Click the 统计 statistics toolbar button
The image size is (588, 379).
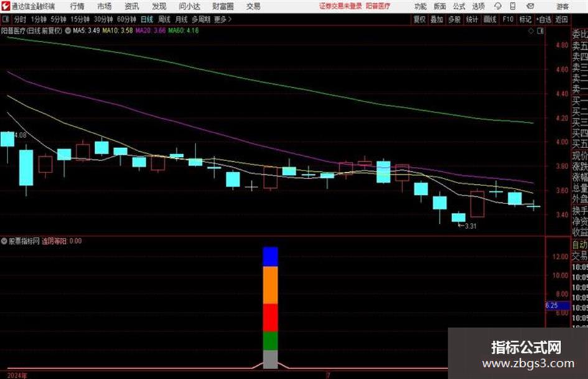pos(472,19)
